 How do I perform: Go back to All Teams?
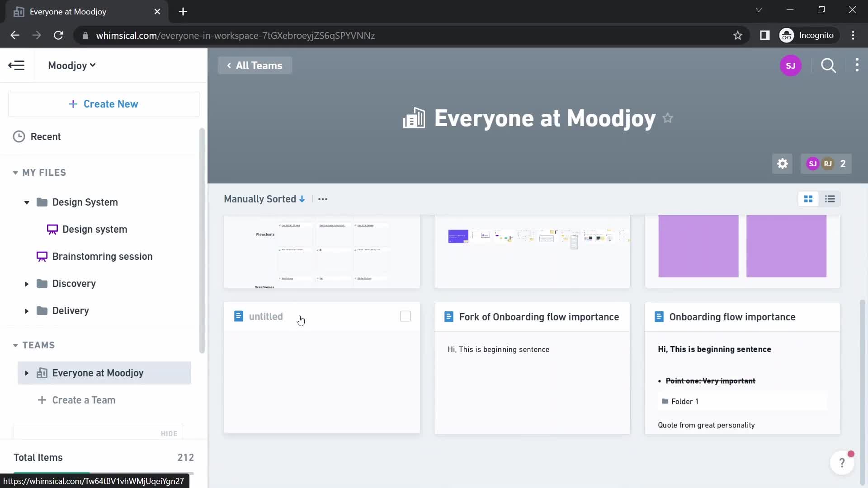coord(255,66)
